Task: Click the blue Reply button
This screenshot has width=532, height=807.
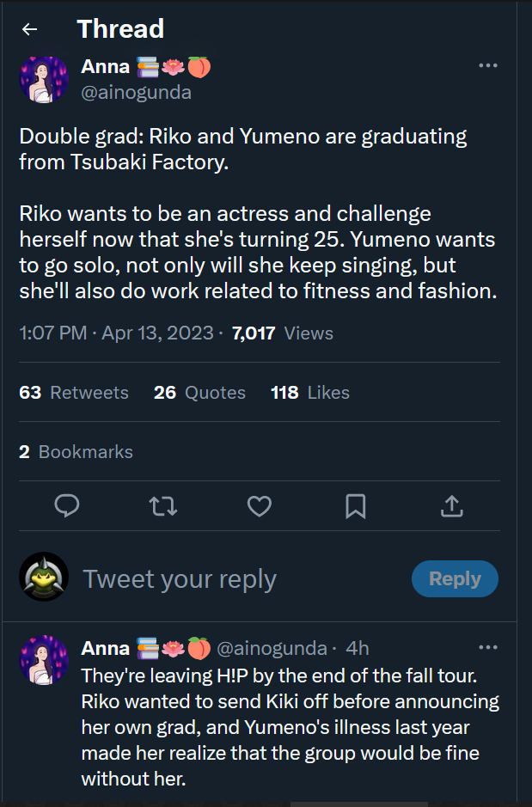Action: tap(455, 578)
